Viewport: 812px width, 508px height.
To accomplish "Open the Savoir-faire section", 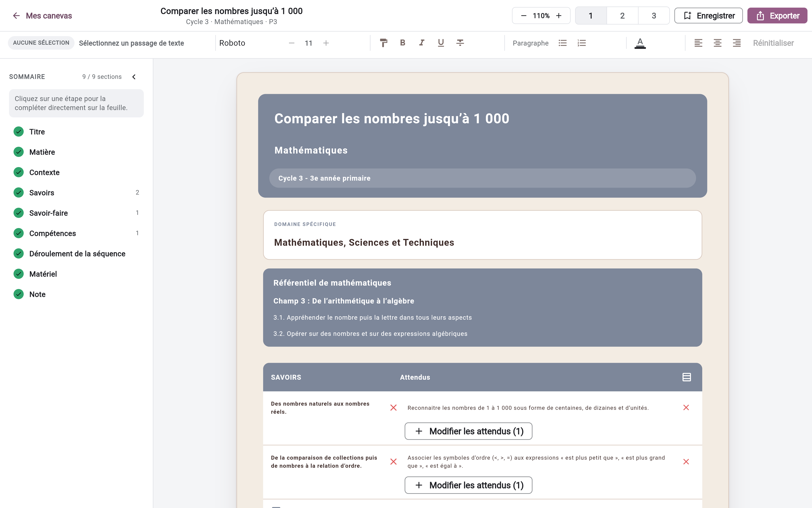I will [76, 213].
